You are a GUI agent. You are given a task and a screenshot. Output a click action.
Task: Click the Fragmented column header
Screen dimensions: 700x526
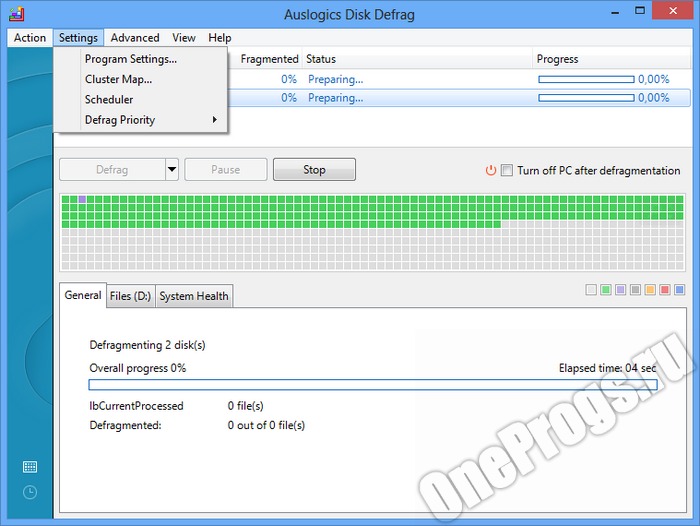[x=269, y=59]
